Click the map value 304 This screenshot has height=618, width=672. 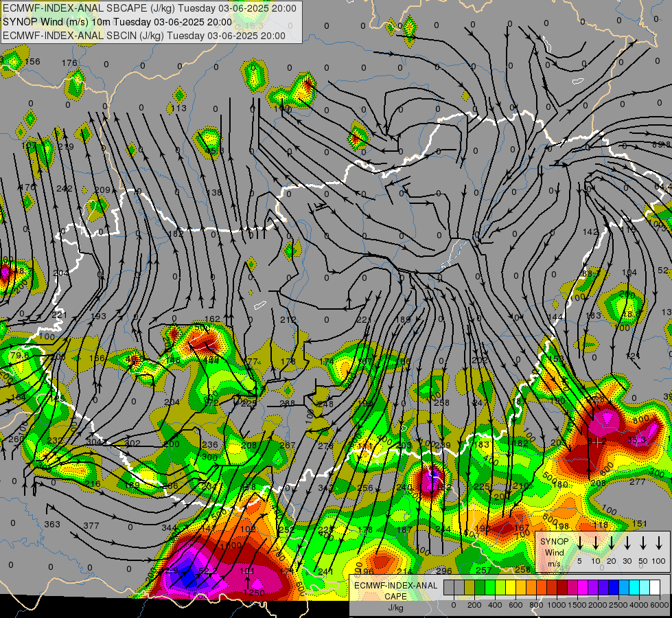tap(94, 442)
